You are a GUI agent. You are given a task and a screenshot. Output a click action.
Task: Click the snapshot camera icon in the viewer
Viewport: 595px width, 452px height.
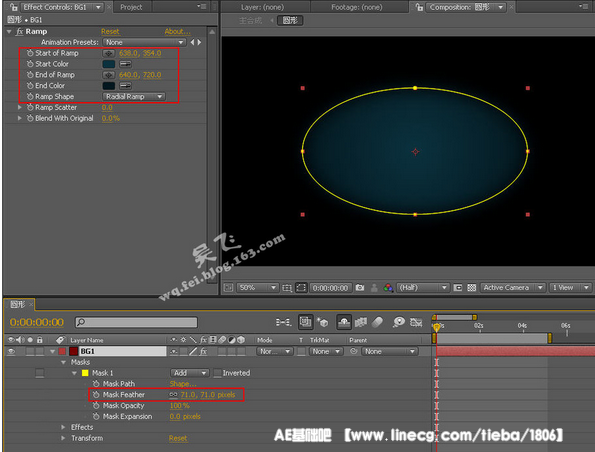pos(360,288)
